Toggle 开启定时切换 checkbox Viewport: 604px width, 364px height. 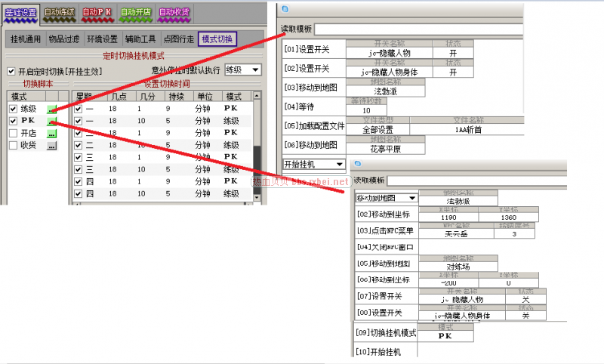click(x=11, y=71)
